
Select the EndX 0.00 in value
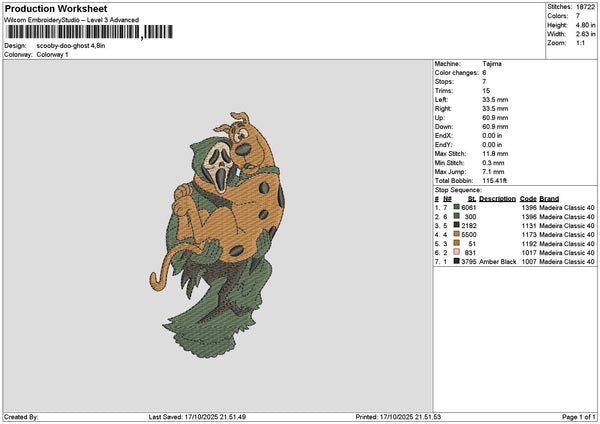point(492,135)
